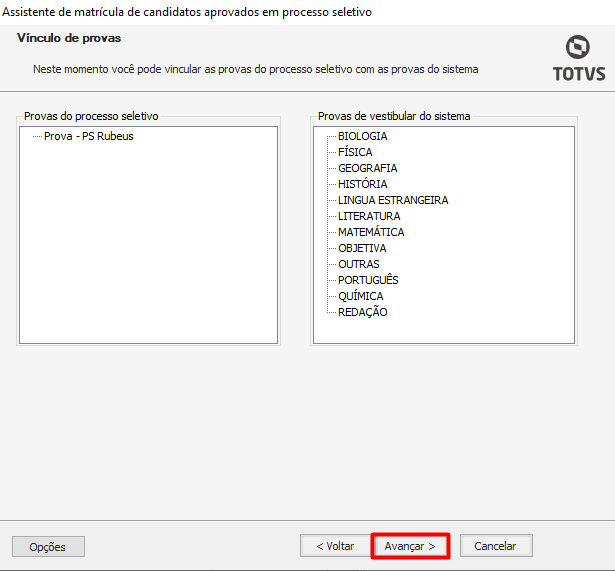Screen dimensions: 615x571
Task: Open the Opções button
Action: tap(48, 547)
